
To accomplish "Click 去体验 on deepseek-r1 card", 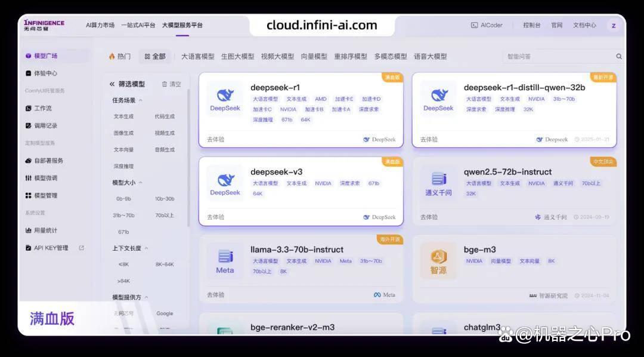I will (216, 140).
